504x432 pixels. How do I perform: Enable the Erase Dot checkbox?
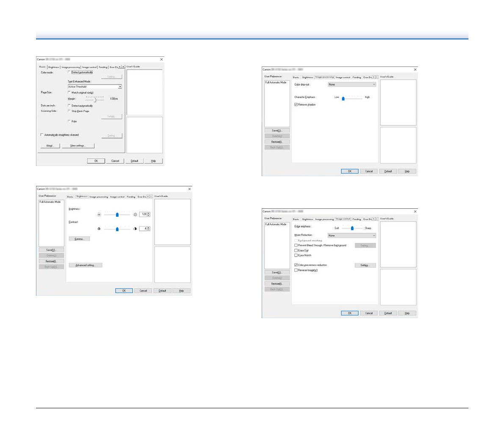click(x=296, y=251)
